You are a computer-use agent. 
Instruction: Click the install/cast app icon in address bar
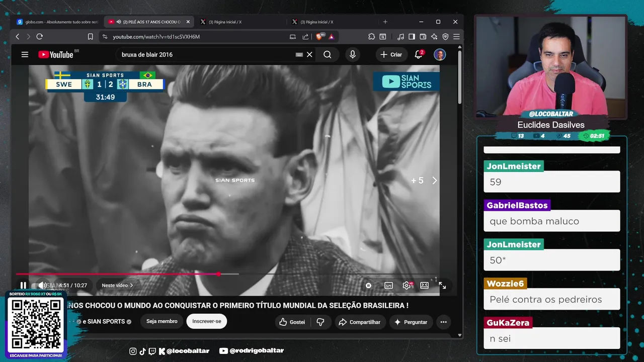(293, 37)
